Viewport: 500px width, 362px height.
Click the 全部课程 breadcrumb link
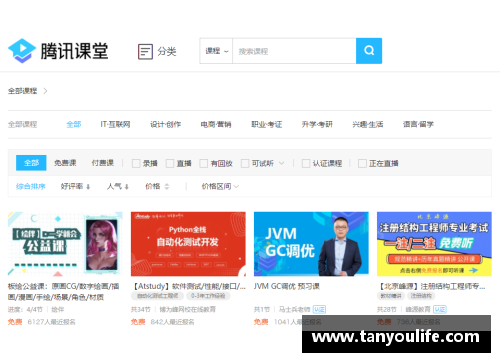22,91
